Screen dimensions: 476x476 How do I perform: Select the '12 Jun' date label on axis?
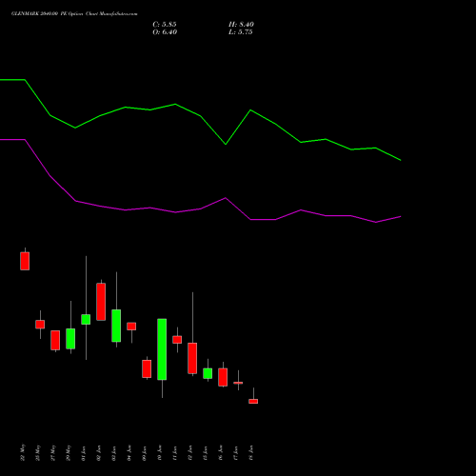tap(190, 453)
